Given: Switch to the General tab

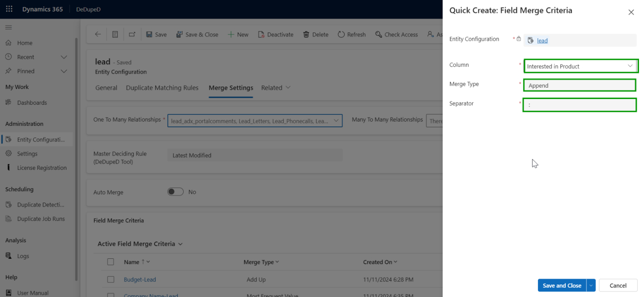Looking at the screenshot, I should click(106, 88).
